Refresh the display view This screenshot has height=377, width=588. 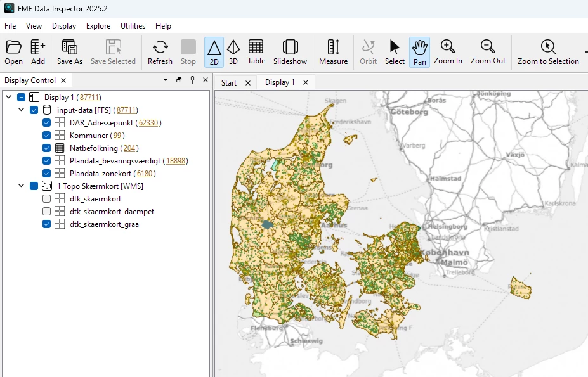click(160, 52)
